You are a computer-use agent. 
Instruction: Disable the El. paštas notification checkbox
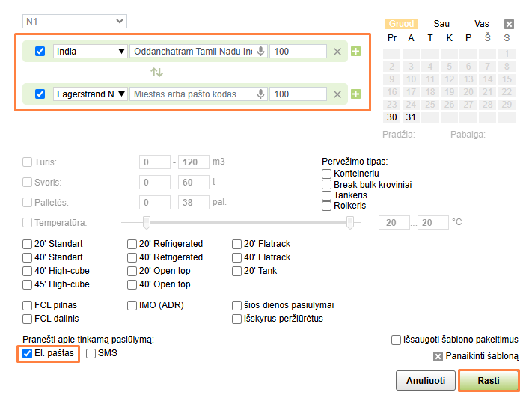coord(28,353)
